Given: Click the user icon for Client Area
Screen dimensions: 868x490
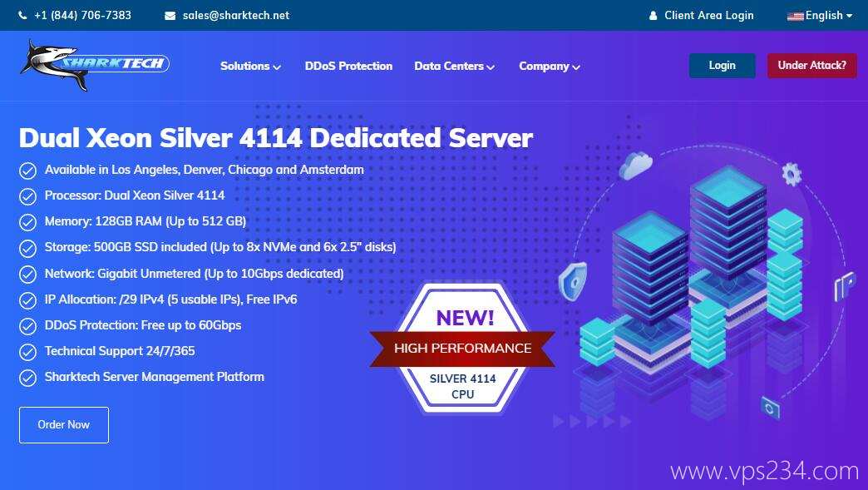Looking at the screenshot, I should click(653, 16).
